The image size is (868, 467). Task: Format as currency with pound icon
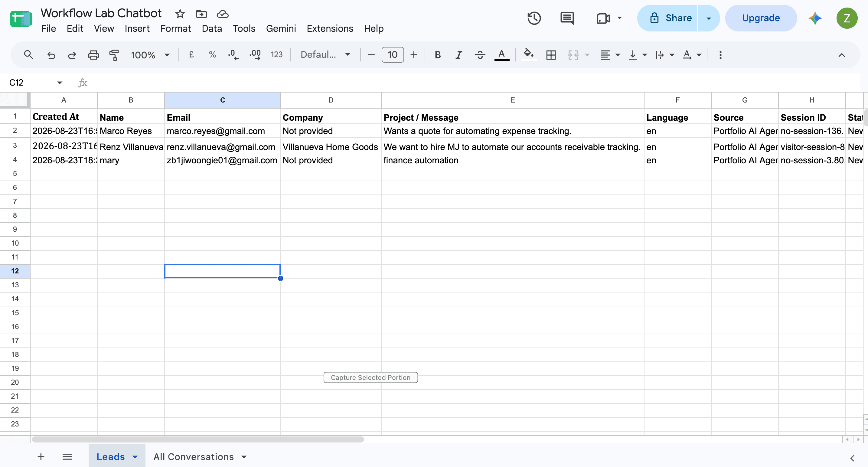[x=191, y=54]
